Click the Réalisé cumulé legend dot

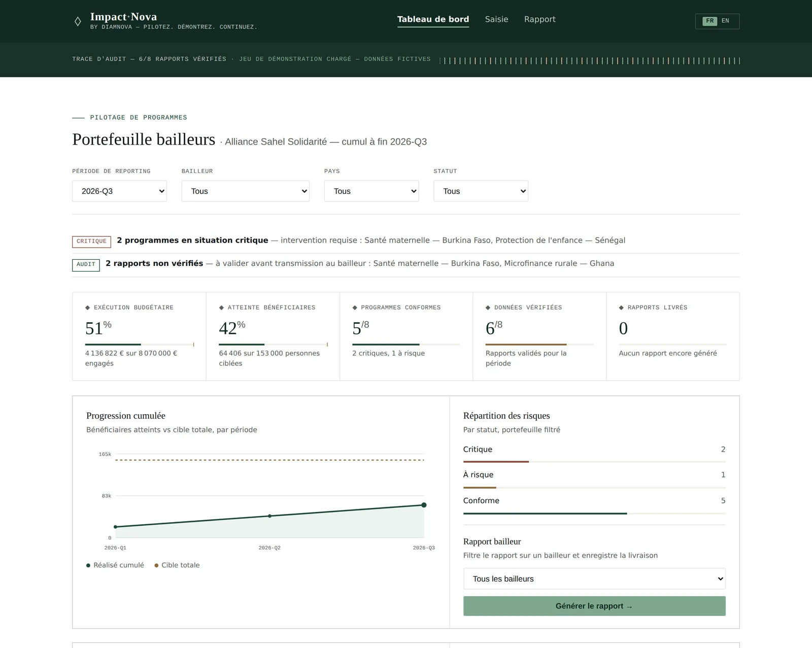coord(88,565)
